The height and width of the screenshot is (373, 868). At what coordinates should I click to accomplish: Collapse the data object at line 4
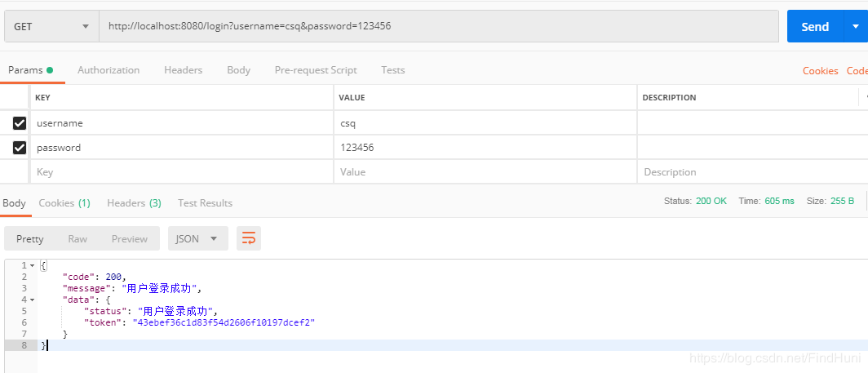tap(32, 300)
